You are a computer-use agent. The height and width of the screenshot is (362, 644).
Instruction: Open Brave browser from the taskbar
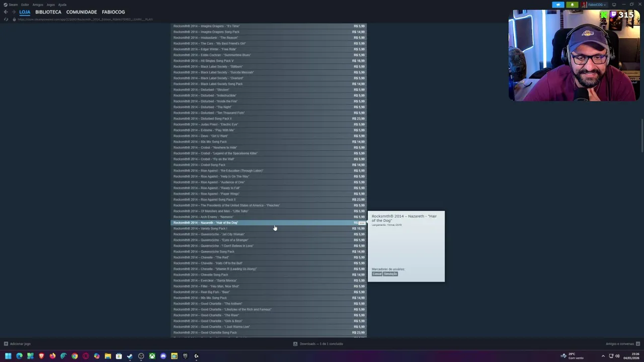(x=41, y=356)
